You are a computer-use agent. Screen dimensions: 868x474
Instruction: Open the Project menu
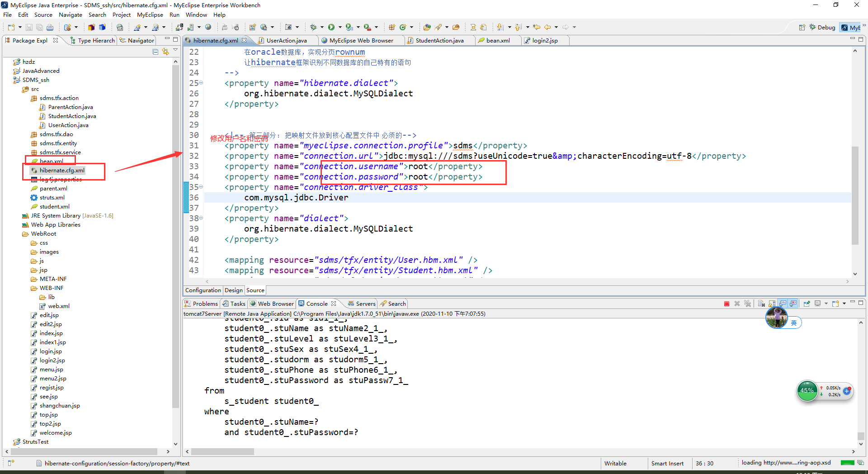point(122,15)
